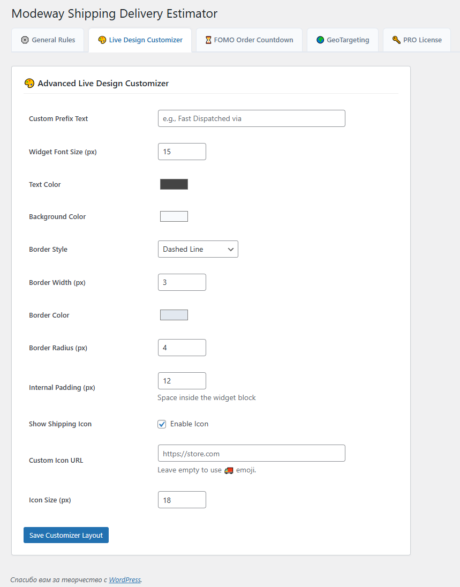This screenshot has height=587, width=460.
Task: Click the hourglass icon on FOMO Order Countdown tab
Action: (x=208, y=40)
